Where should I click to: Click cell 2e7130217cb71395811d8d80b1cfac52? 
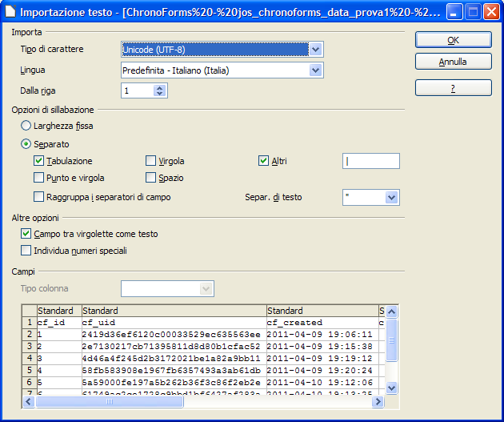(174, 347)
